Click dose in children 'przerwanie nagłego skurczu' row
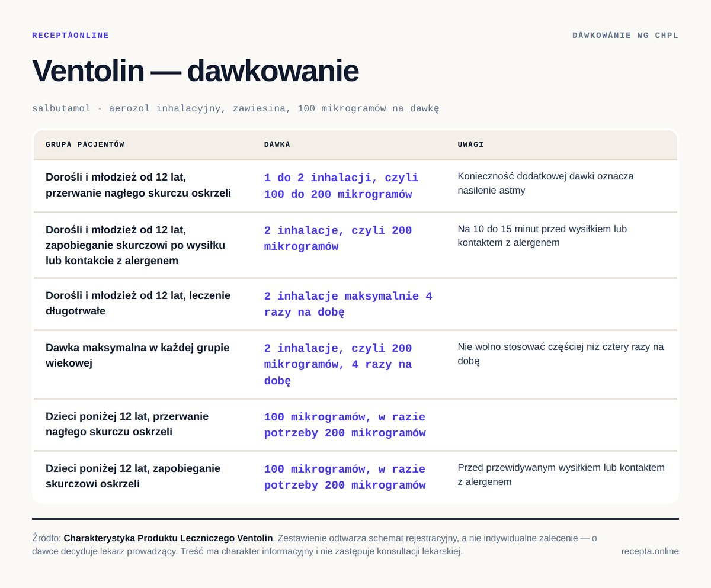 click(x=345, y=425)
